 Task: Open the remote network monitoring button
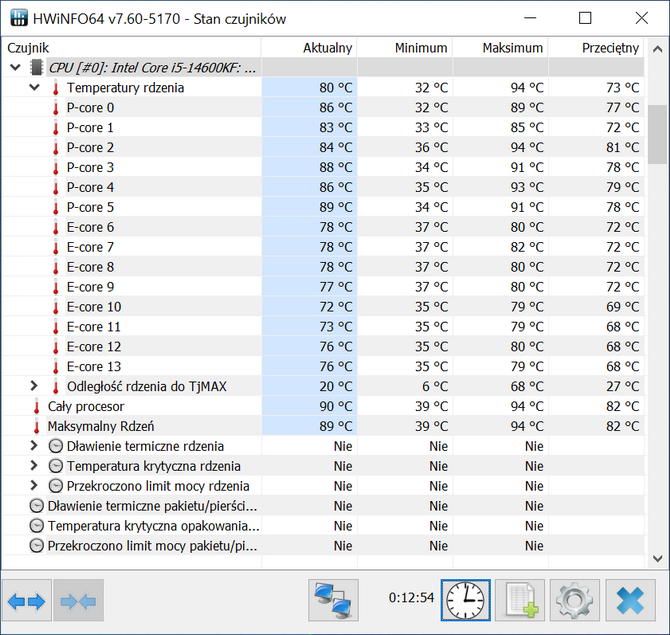click(x=333, y=600)
